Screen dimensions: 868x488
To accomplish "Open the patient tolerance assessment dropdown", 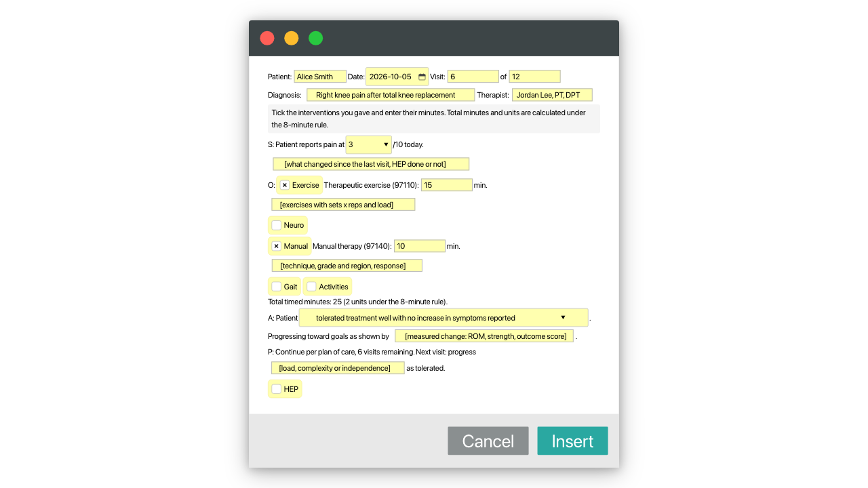I will [443, 318].
